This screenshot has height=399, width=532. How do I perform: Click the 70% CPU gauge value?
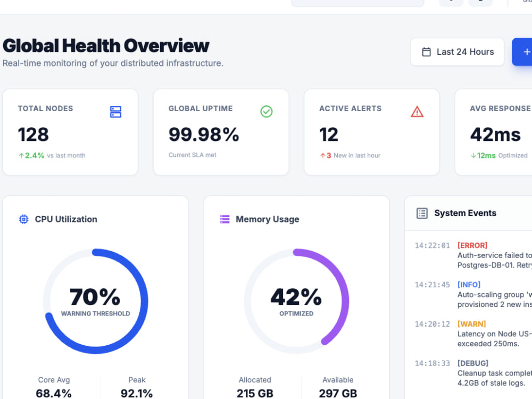(x=95, y=297)
